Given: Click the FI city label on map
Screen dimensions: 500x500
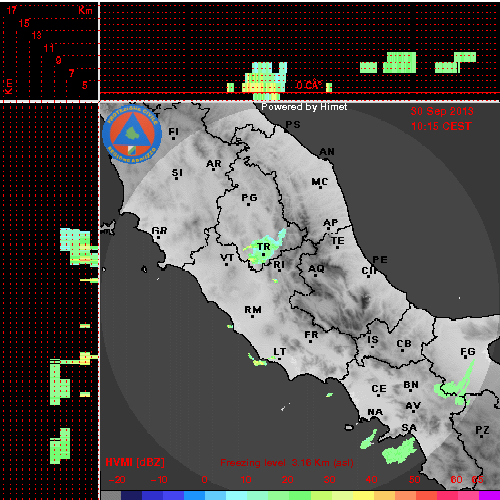Looking at the screenshot, I should pyautogui.click(x=174, y=132).
